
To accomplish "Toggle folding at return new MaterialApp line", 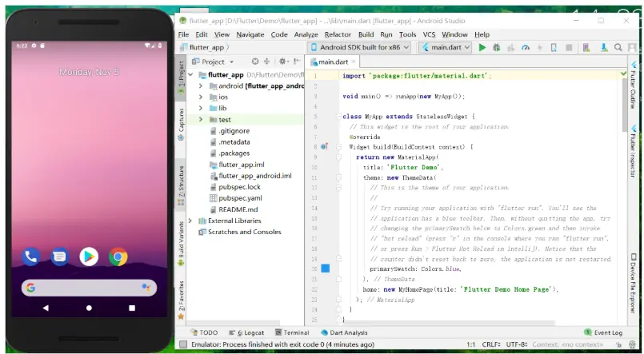I will click(338, 157).
